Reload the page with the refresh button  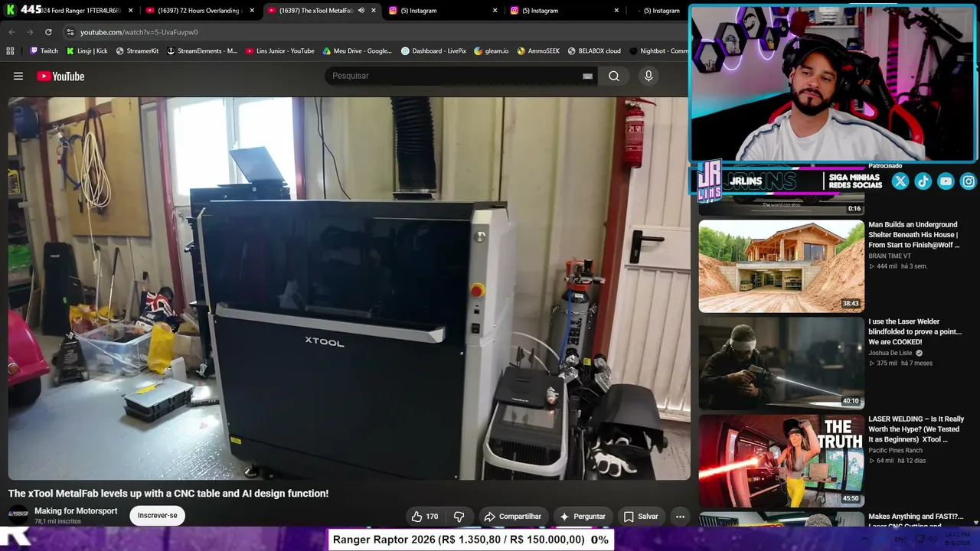click(x=48, y=32)
